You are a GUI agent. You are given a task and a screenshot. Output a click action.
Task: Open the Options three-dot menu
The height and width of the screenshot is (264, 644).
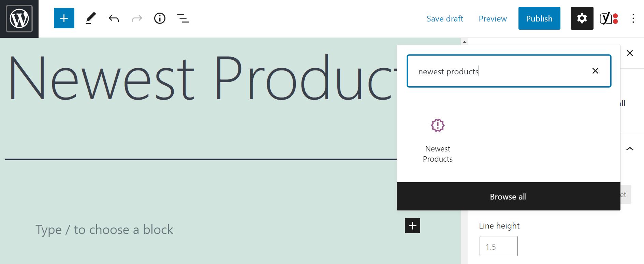[633, 18]
